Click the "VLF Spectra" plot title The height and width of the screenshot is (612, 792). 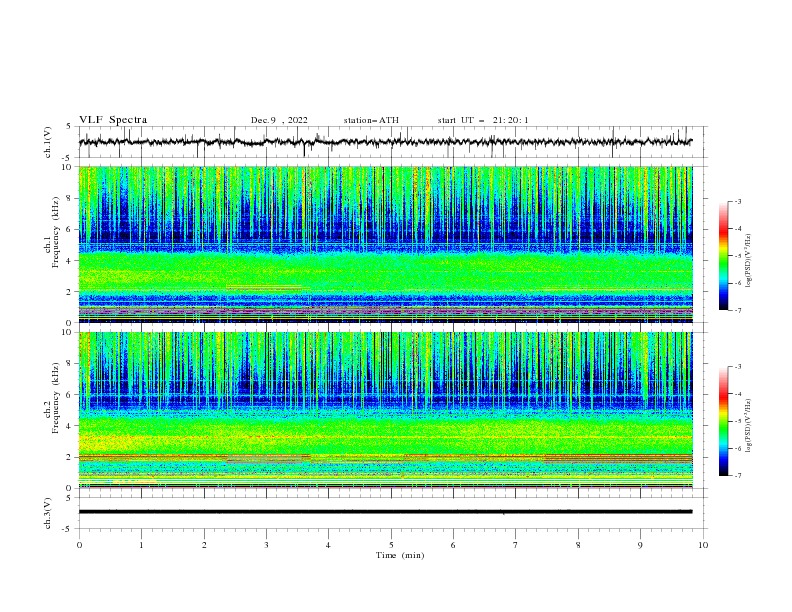point(113,120)
